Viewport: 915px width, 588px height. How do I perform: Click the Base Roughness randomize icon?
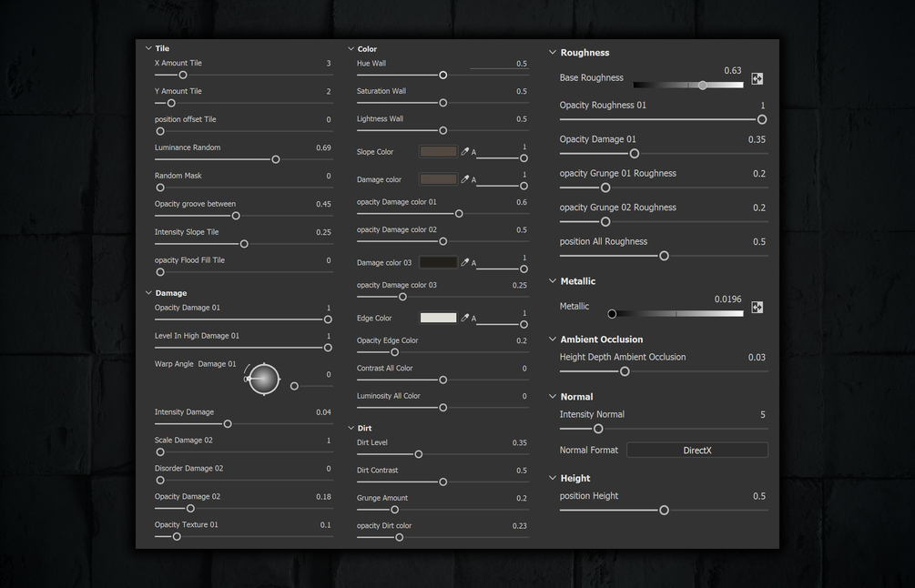click(x=757, y=79)
